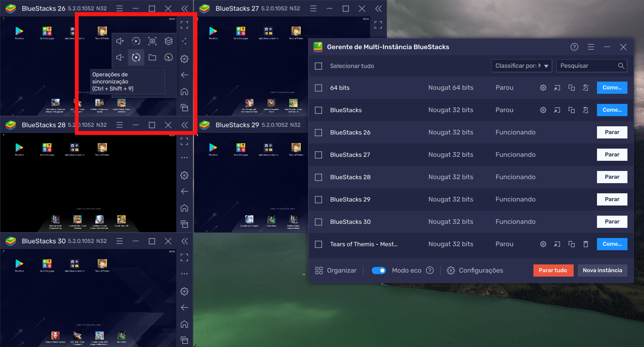Open settings gear in BlueStacks 28 sidebar
This screenshot has height=347, width=644.
(184, 175)
